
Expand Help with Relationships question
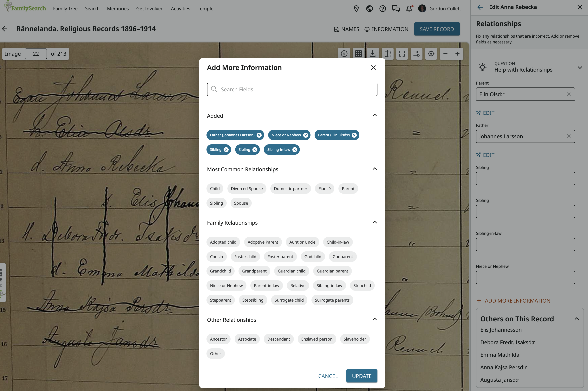pyautogui.click(x=580, y=67)
